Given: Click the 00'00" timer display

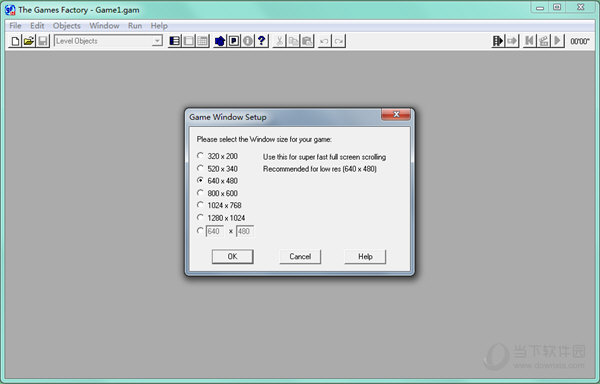Looking at the screenshot, I should click(x=580, y=41).
